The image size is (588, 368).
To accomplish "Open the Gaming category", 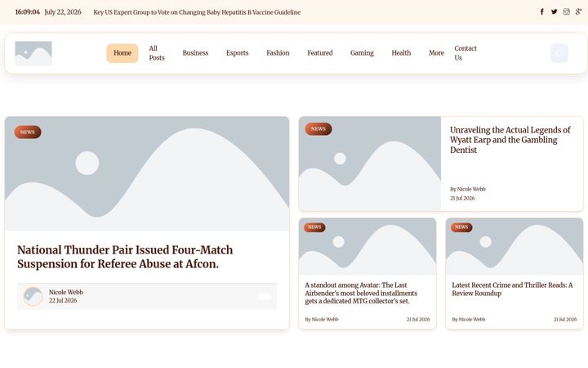I will coord(362,53).
